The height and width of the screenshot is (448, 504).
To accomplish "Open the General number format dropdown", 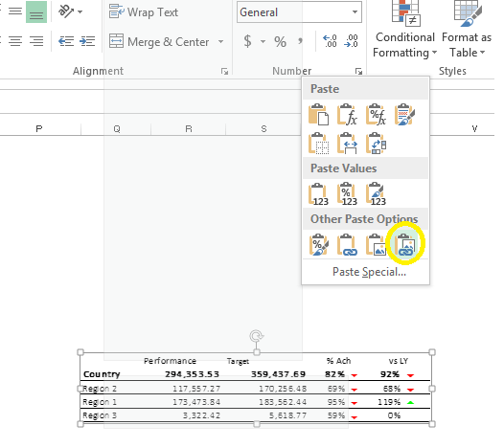I will point(299,12).
